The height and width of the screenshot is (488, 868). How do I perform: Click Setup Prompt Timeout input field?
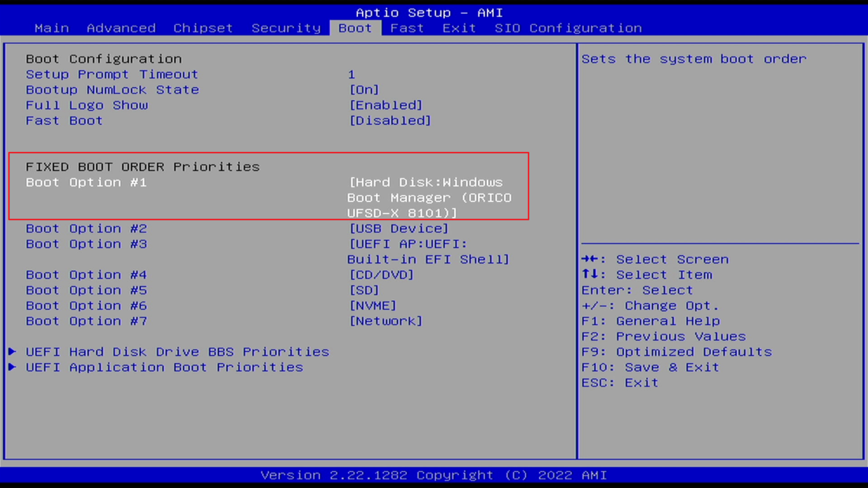click(351, 74)
